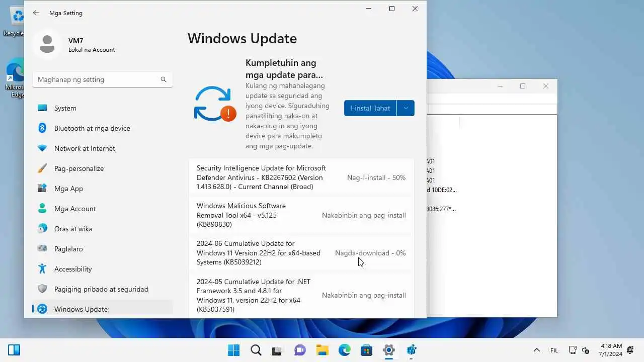Viewport: 644px width, 362px height.
Task: Click the search magnifier icon in Settings
Action: coord(164,79)
